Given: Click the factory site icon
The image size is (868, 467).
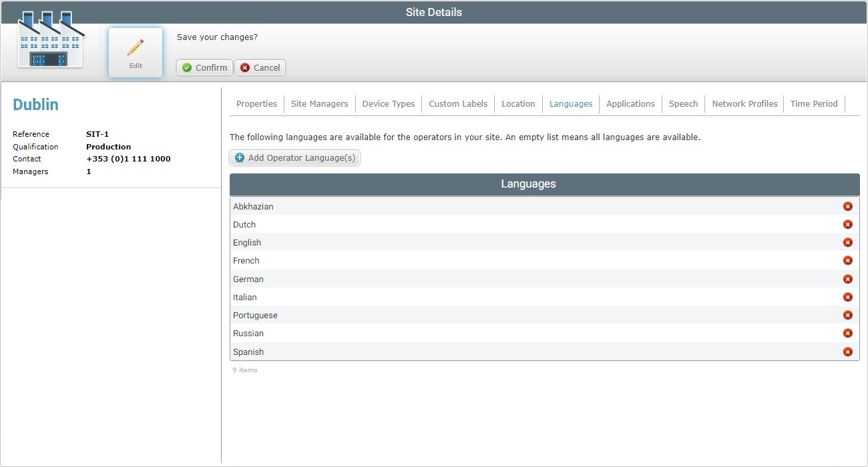Looking at the screenshot, I should [x=48, y=40].
